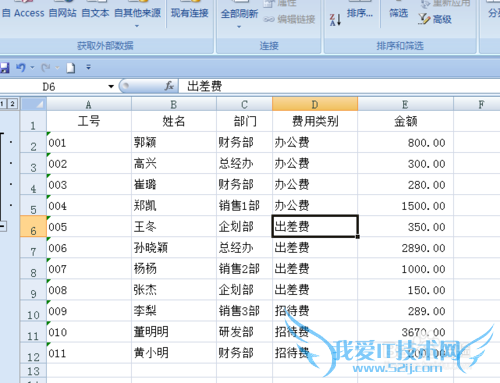
Task: Click outline level 2 button
Action: click(x=12, y=104)
